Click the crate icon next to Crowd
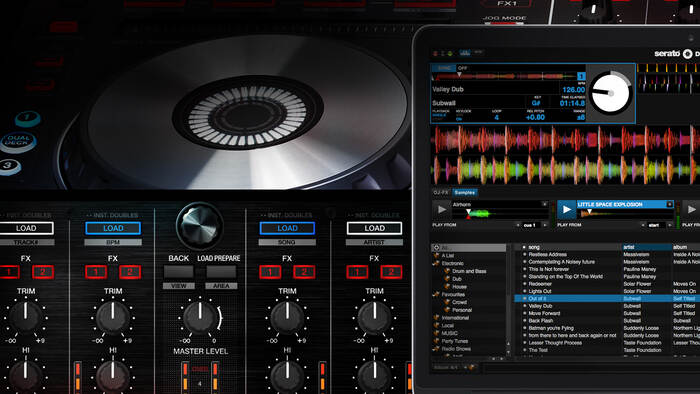This screenshot has width=700, height=394. click(x=447, y=302)
